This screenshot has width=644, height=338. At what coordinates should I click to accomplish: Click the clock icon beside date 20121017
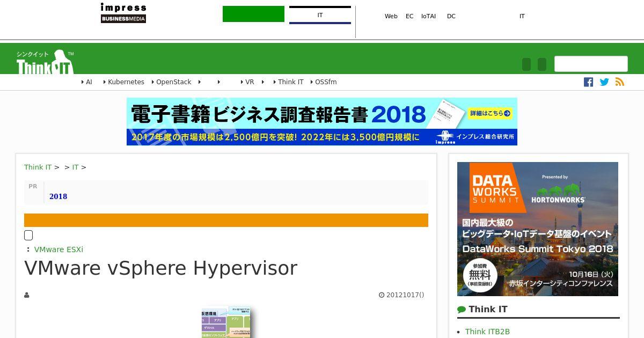tap(382, 295)
